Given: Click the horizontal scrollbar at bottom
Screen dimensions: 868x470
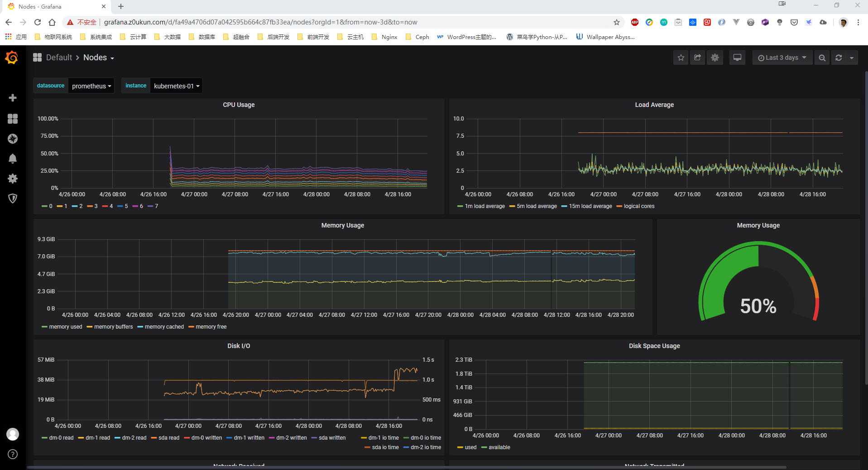Looking at the screenshot, I should click(x=407, y=467).
